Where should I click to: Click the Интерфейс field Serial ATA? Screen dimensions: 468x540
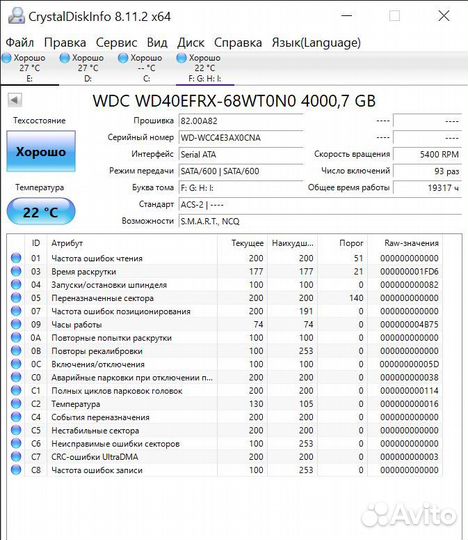(241, 154)
